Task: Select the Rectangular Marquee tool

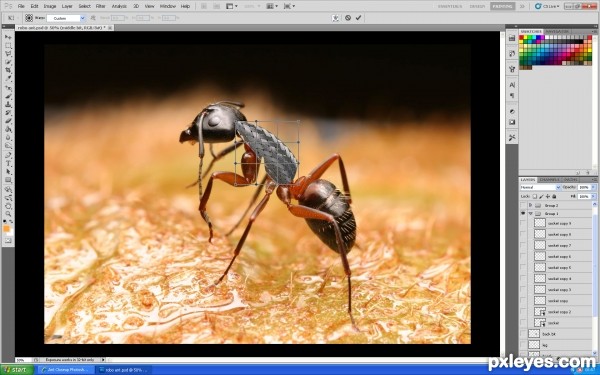Action: click(8, 46)
